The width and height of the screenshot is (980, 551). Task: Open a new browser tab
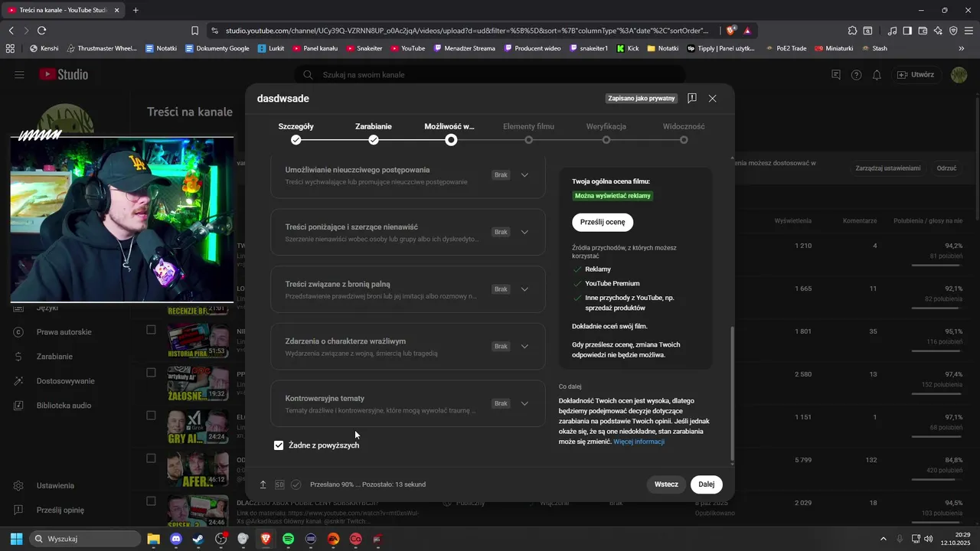(136, 10)
